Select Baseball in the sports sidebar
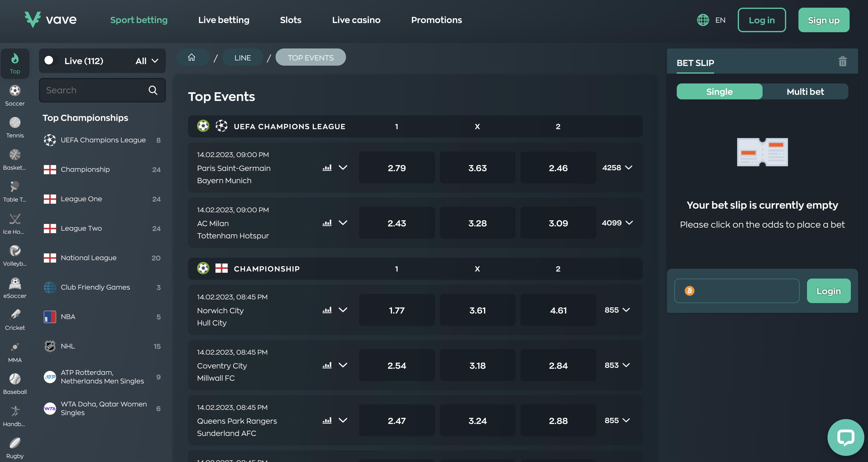Image resolution: width=868 pixels, height=462 pixels. pos(15,384)
